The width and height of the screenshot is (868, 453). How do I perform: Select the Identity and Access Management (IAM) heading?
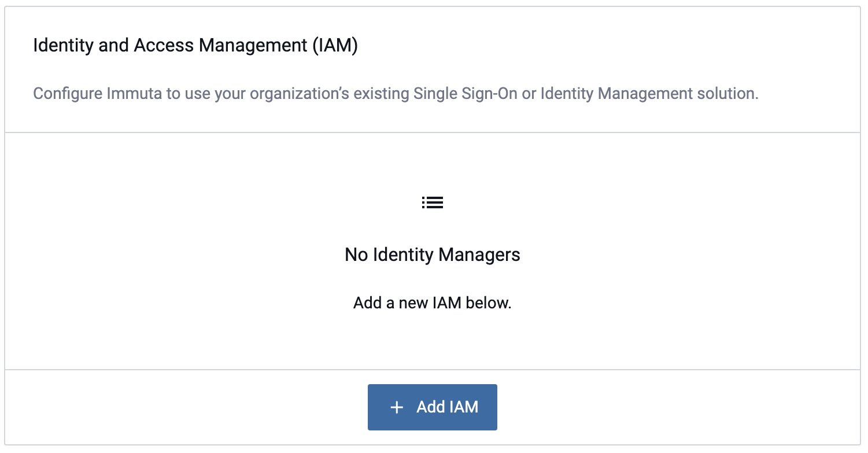coord(195,45)
